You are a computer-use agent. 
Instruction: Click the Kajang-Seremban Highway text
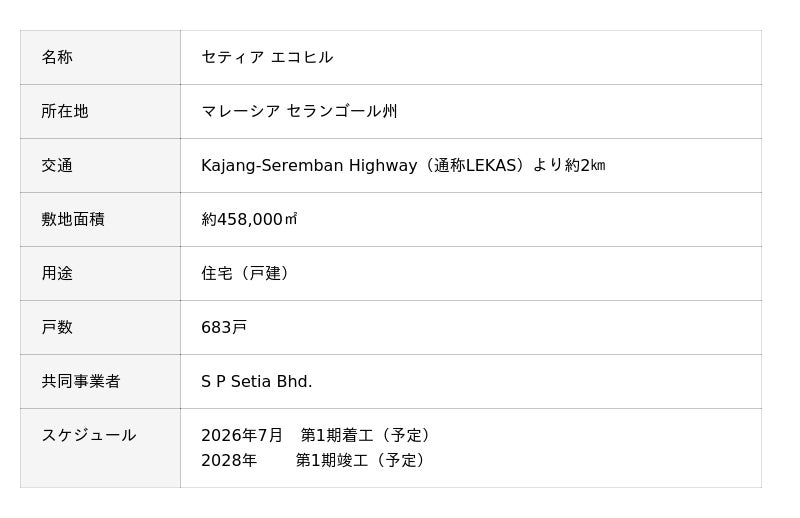tap(308, 165)
